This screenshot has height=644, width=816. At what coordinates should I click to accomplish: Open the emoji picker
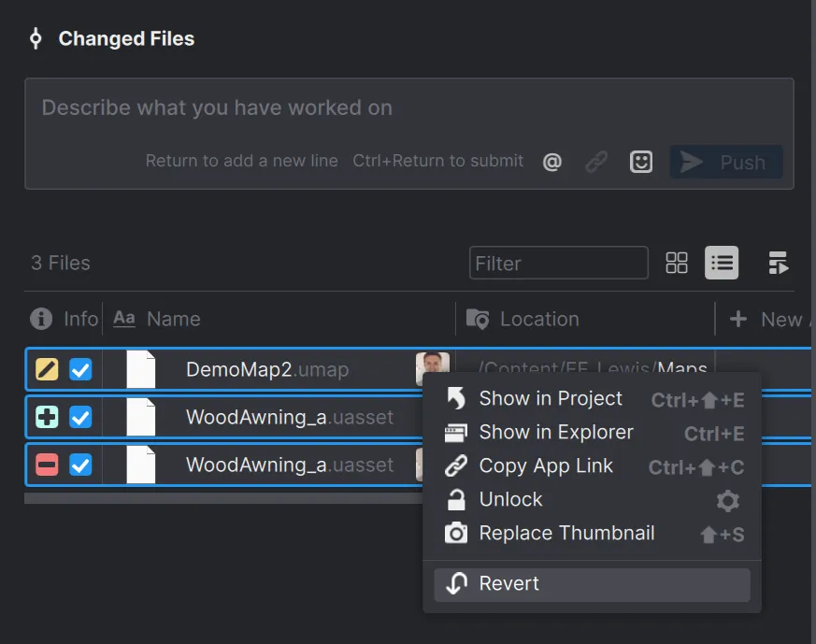click(641, 161)
